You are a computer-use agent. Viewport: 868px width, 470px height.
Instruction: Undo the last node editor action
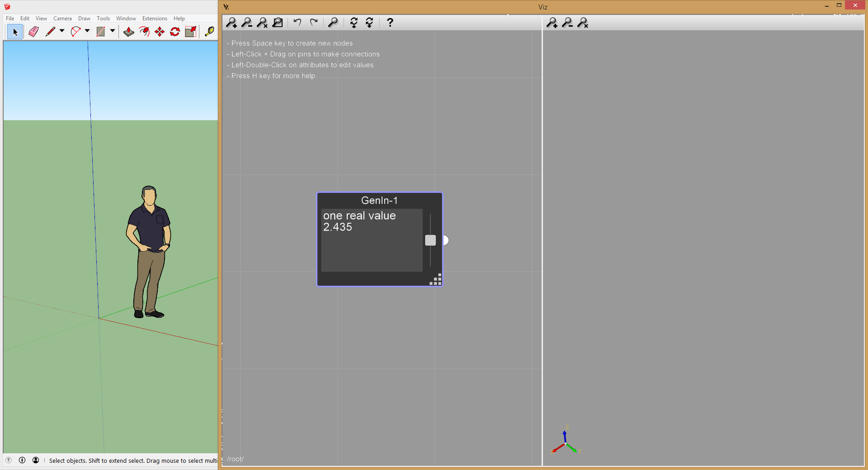coord(297,22)
